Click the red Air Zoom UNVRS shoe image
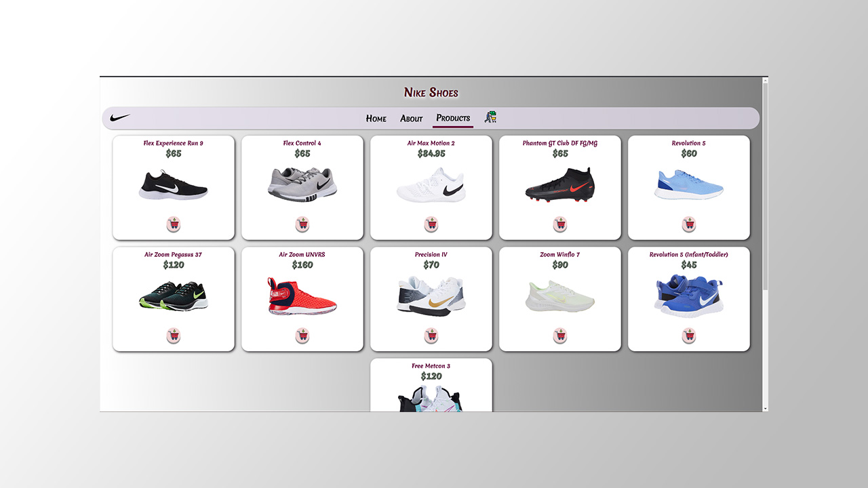This screenshot has height=488, width=868. [x=302, y=296]
